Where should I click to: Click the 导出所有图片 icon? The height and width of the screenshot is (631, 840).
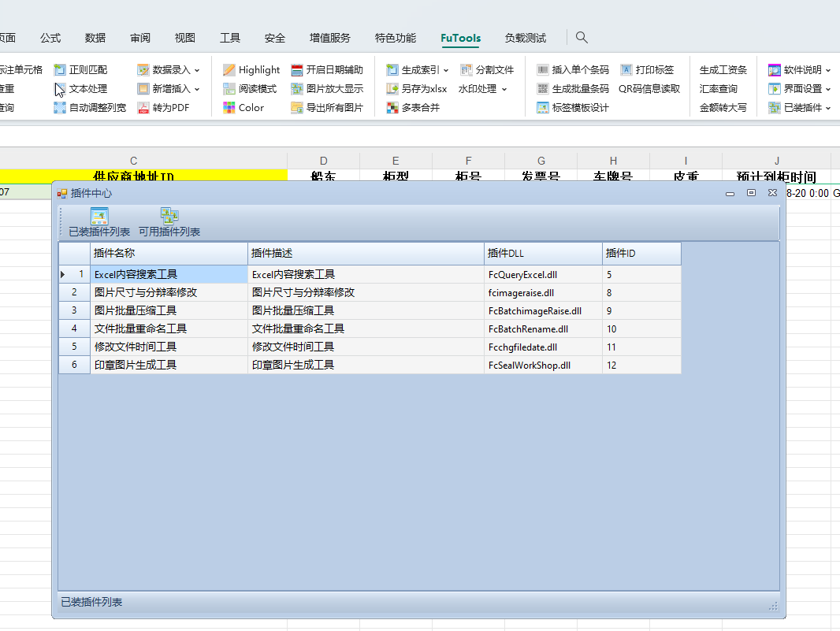(297, 108)
